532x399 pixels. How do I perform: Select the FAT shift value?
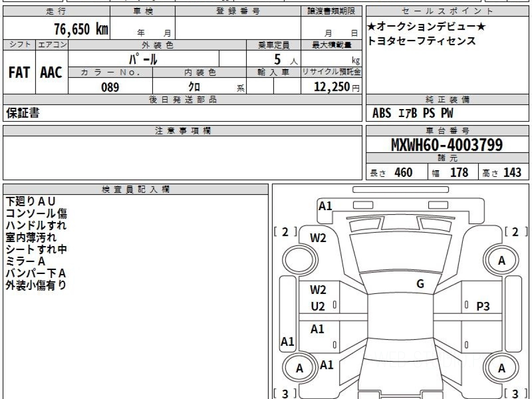pos(19,73)
